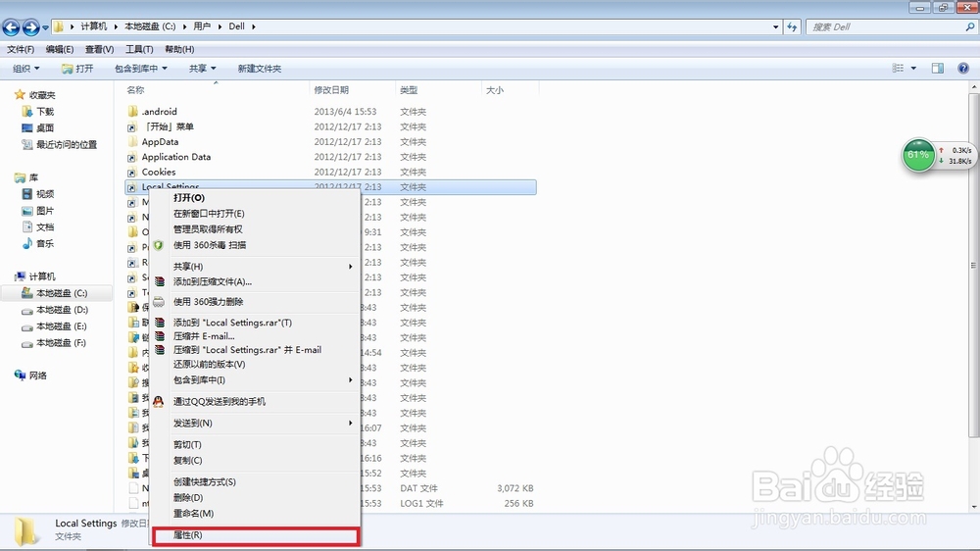This screenshot has height=551, width=980.
Task: Open the 视频 library
Action: (x=38, y=194)
